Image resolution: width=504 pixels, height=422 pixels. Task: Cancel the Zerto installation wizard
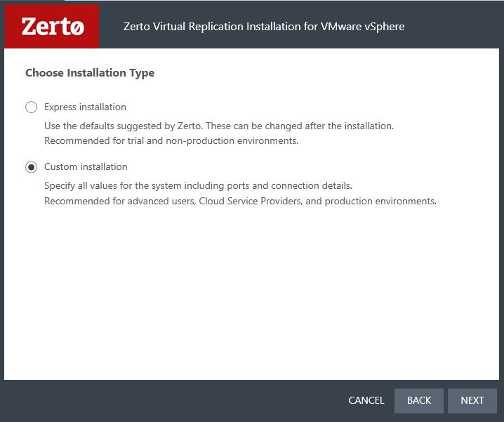tap(366, 400)
